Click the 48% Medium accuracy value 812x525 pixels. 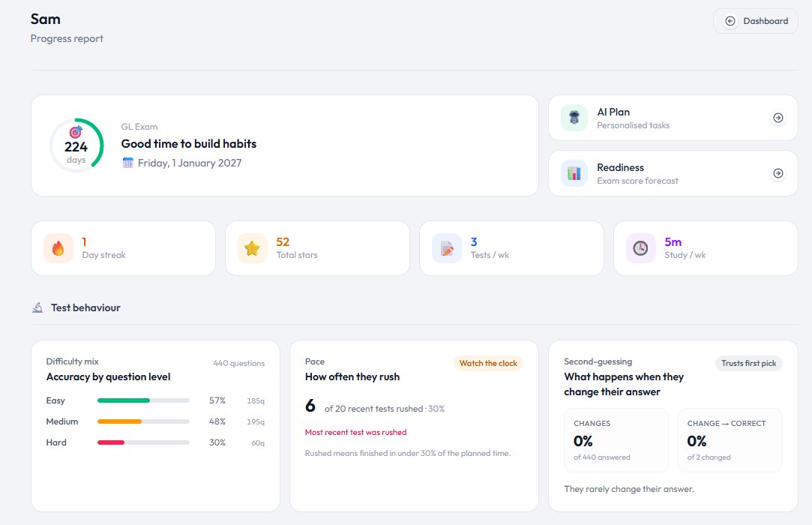(217, 421)
